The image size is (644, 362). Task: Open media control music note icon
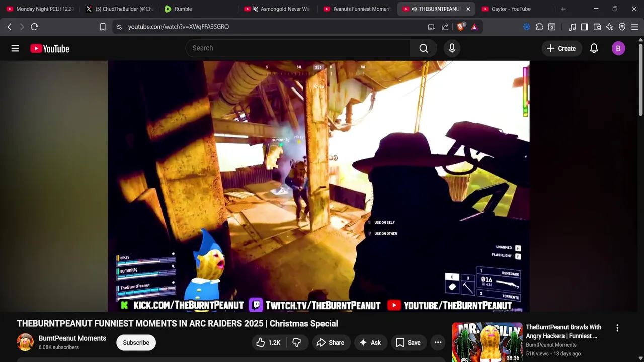[572, 27]
